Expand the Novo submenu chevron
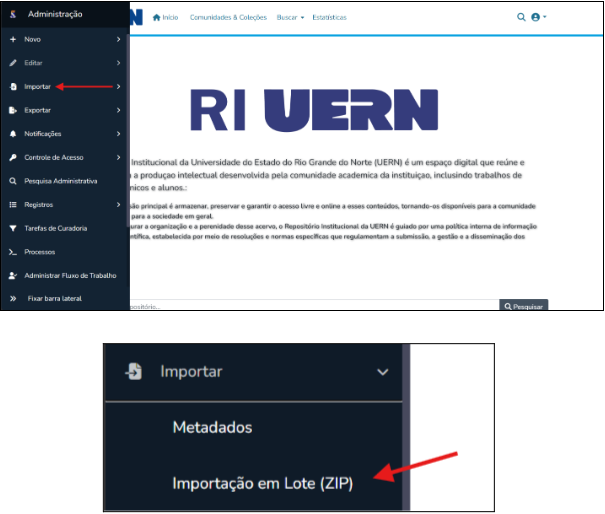Image resolution: width=605 pixels, height=514 pixels. [x=118, y=39]
